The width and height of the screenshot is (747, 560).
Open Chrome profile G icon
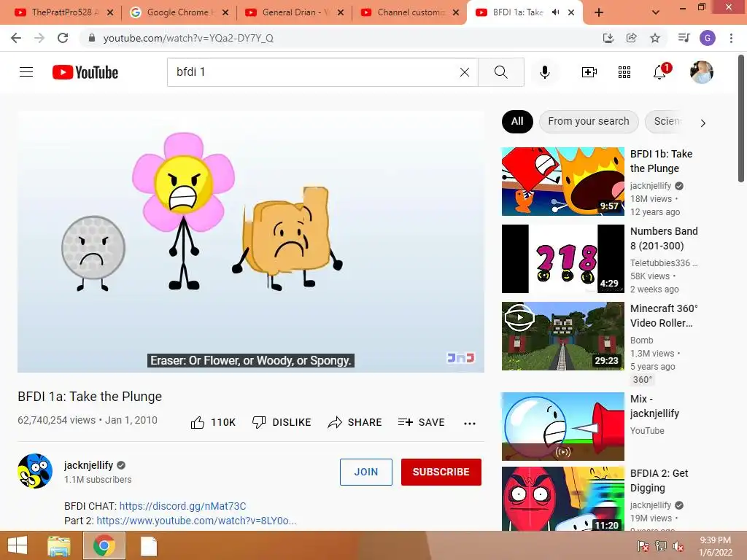[x=708, y=38]
